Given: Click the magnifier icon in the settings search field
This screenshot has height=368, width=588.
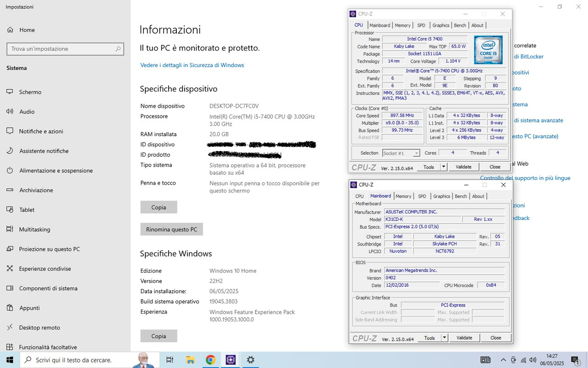Looking at the screenshot, I should pos(118,49).
